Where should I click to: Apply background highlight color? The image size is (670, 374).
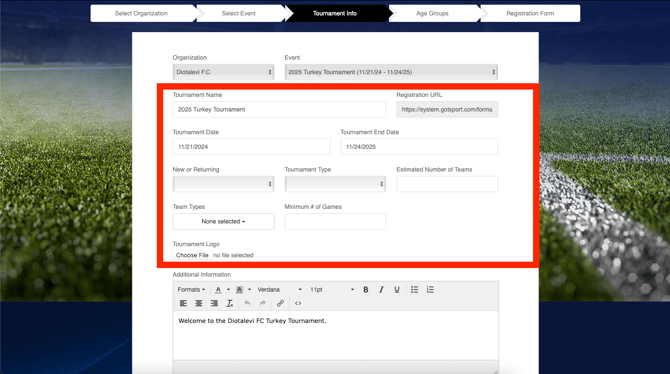click(x=239, y=290)
